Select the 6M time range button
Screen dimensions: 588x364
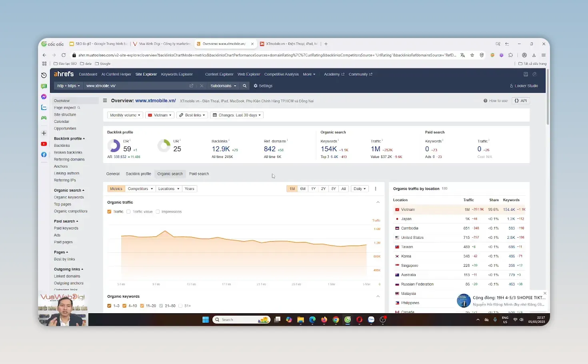pyautogui.click(x=303, y=189)
